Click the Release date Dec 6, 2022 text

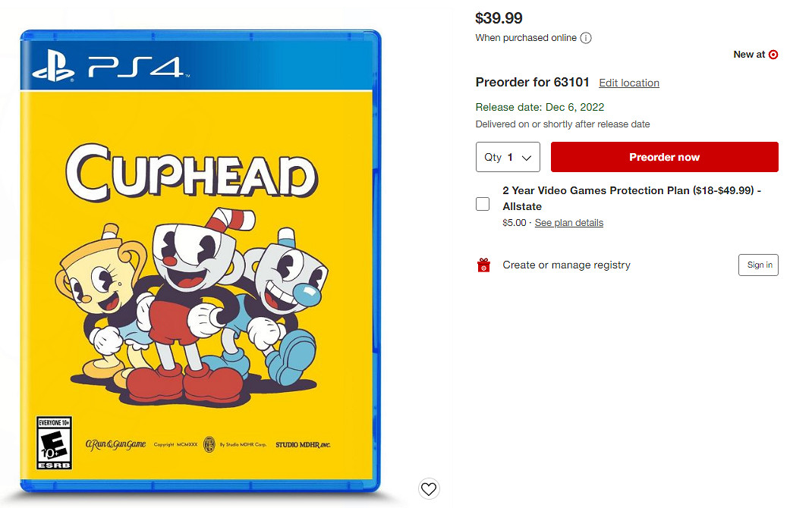tap(540, 107)
